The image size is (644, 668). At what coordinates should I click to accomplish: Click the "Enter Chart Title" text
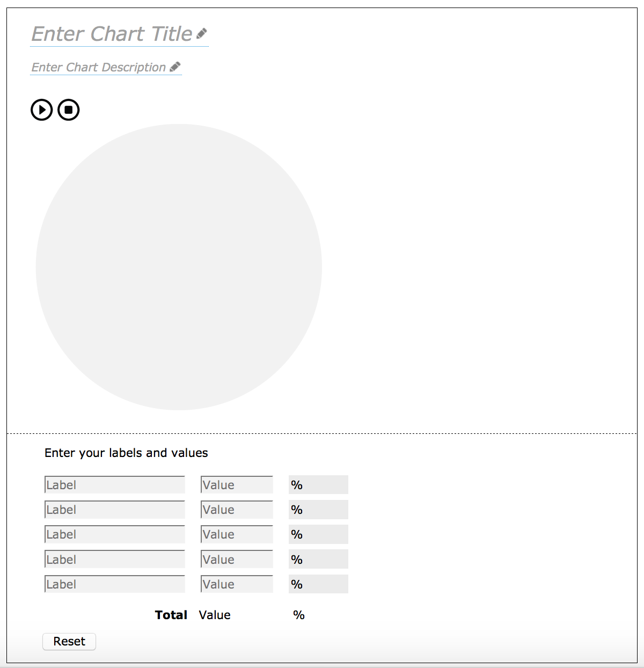(x=112, y=34)
